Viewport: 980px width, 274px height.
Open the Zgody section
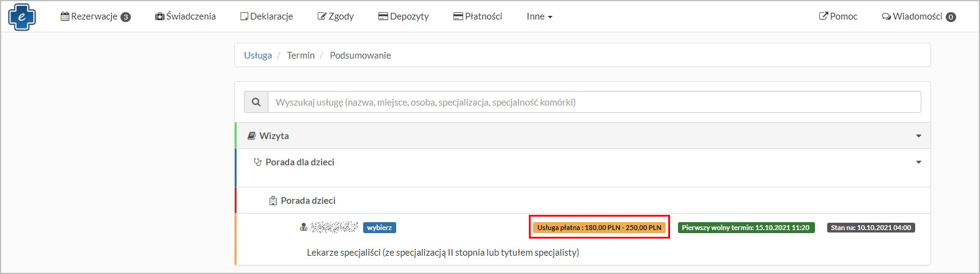click(336, 16)
